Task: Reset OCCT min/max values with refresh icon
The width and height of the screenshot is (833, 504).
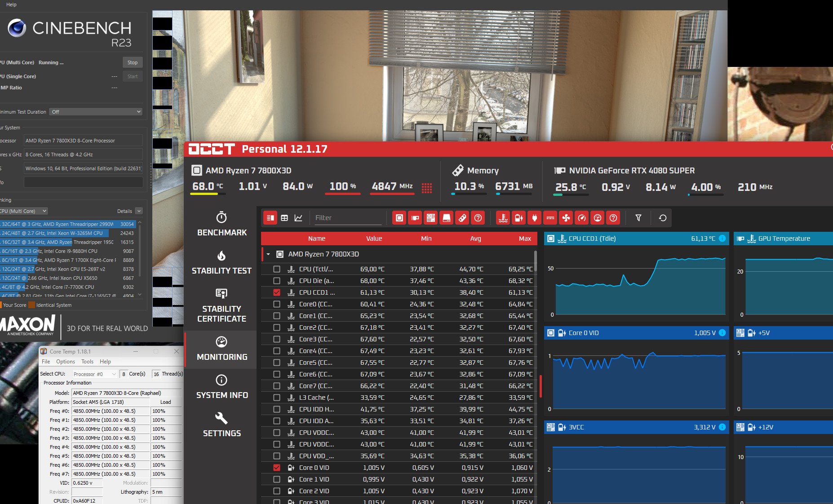Action: pos(663,218)
